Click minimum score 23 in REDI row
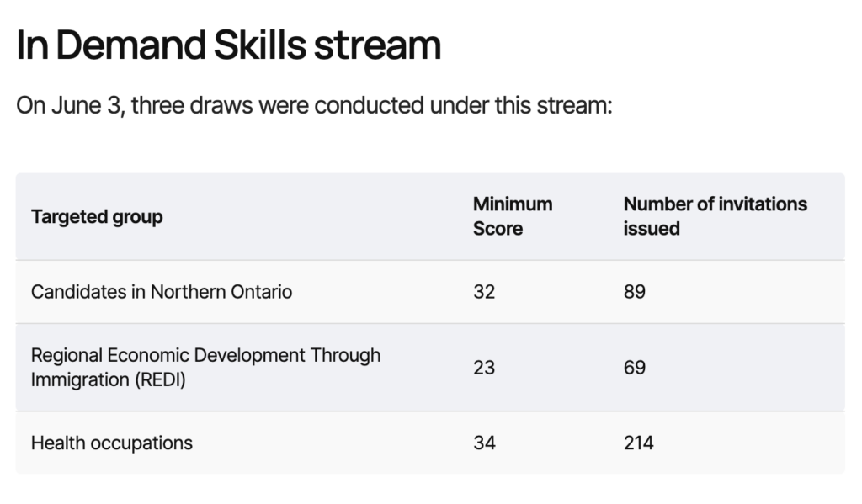The height and width of the screenshot is (504, 862). tap(484, 368)
